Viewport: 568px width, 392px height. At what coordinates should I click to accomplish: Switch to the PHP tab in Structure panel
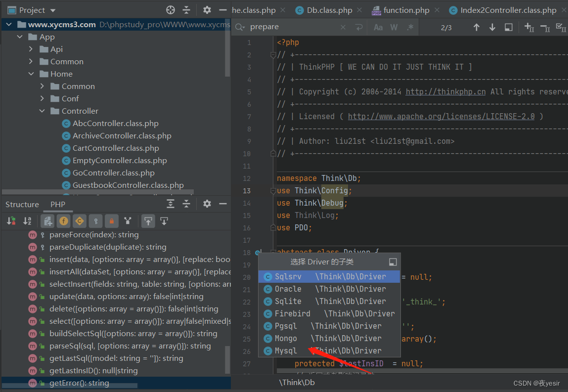click(58, 205)
